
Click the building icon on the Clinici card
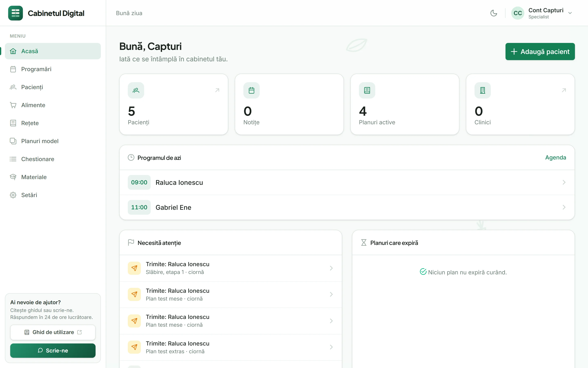483,91
